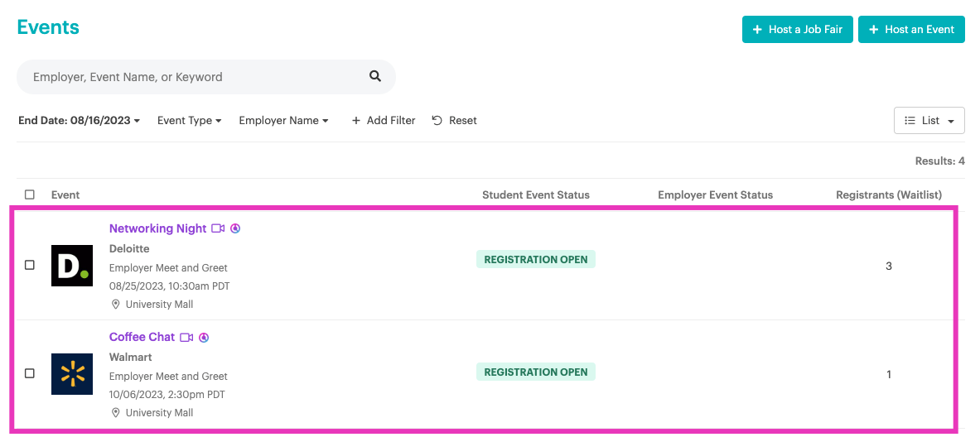The height and width of the screenshot is (437, 980).
Task: Click video camera icon beside Coffee Chat
Action: (x=186, y=337)
